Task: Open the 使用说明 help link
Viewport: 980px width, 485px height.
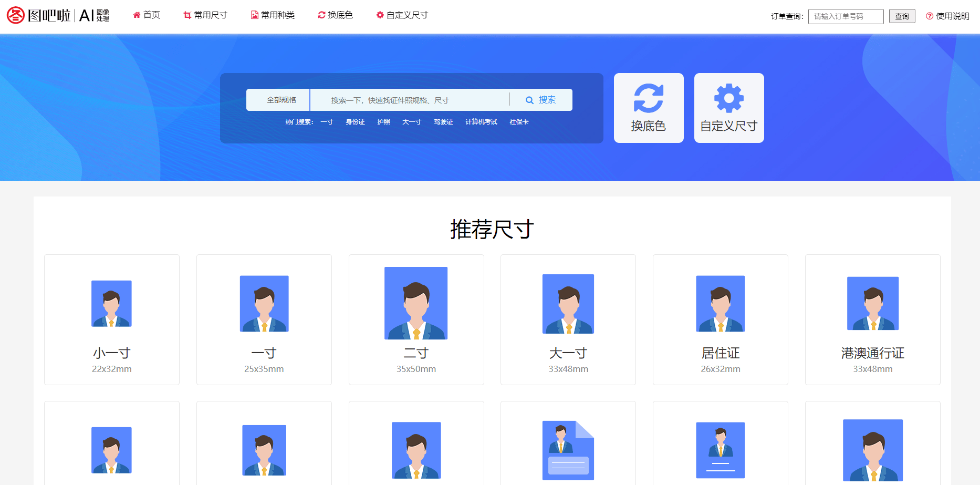Action: point(951,16)
